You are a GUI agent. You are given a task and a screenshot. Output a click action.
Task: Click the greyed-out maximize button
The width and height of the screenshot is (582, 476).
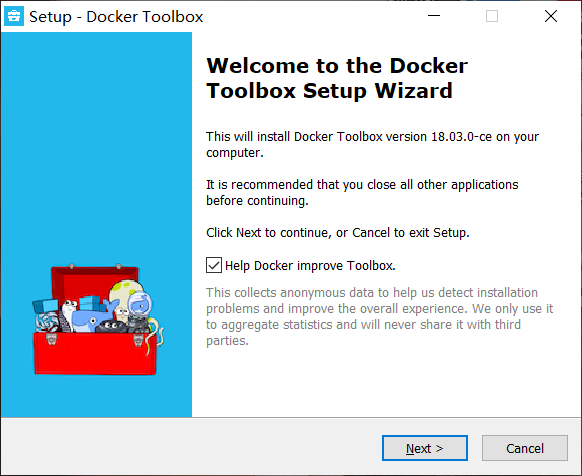coord(492,16)
